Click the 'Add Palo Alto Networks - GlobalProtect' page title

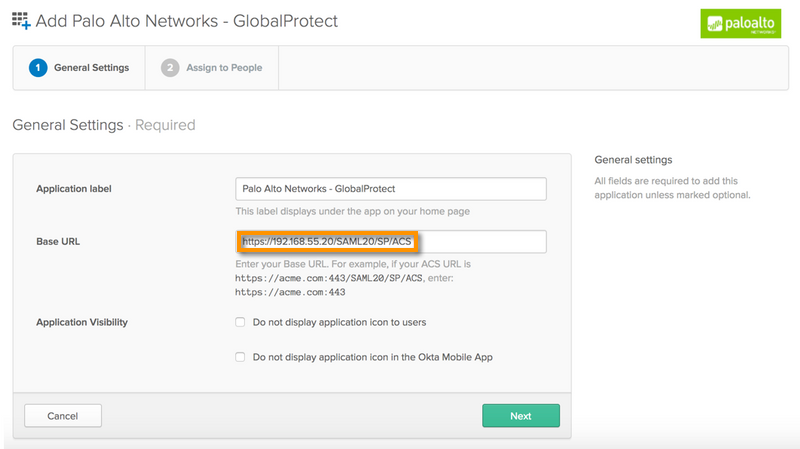click(187, 20)
